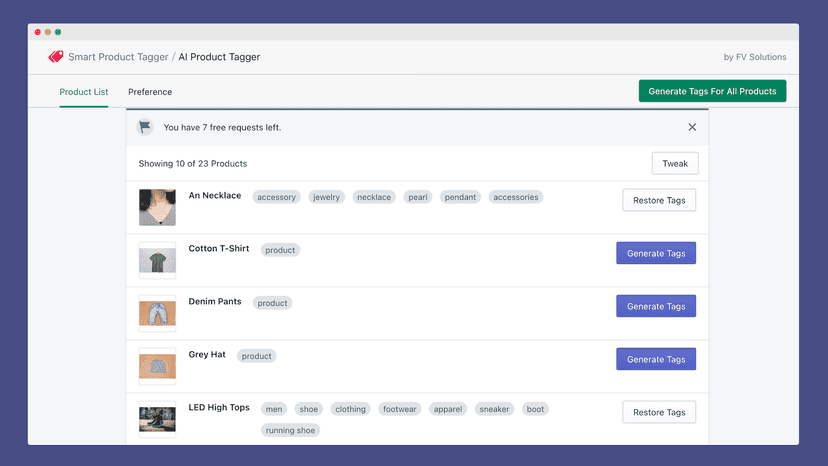This screenshot has width=828, height=466.
Task: Click the shoe tag on LED High Tops
Action: click(x=308, y=409)
